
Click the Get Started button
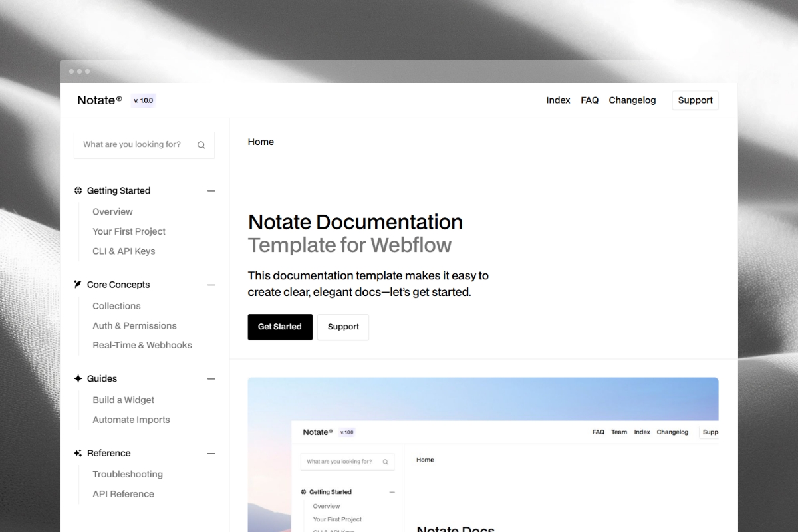point(280,327)
